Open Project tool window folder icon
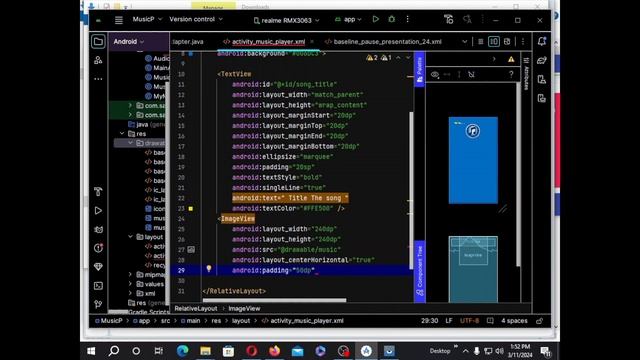This screenshot has height=360, width=640. (x=98, y=41)
